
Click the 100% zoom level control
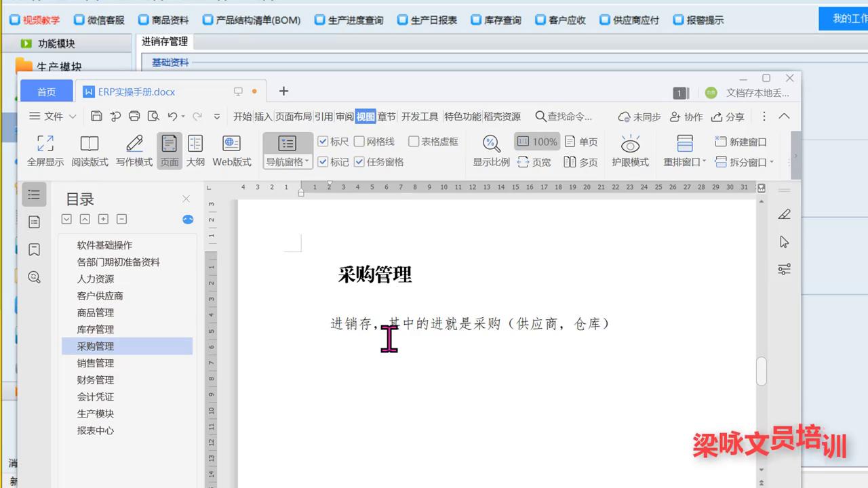point(536,141)
